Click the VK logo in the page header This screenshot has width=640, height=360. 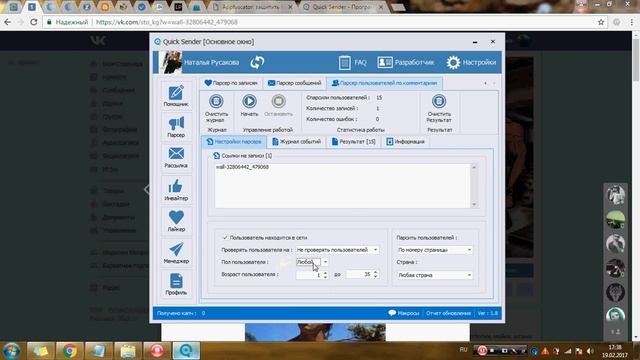tap(98, 40)
